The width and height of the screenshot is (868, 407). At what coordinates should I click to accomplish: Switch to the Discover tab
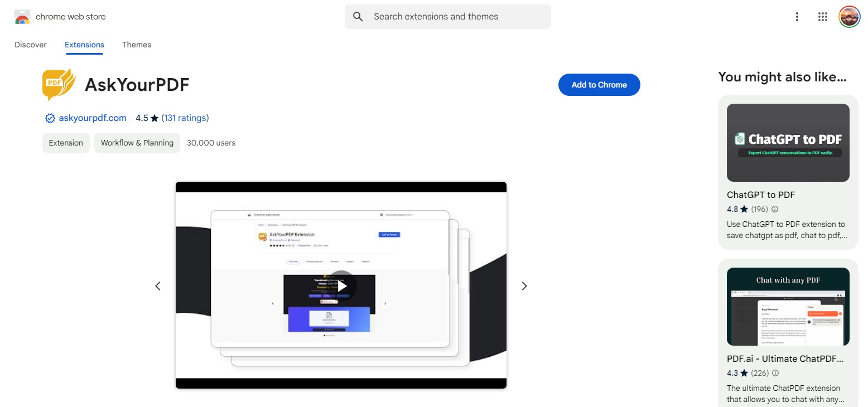[x=31, y=45]
